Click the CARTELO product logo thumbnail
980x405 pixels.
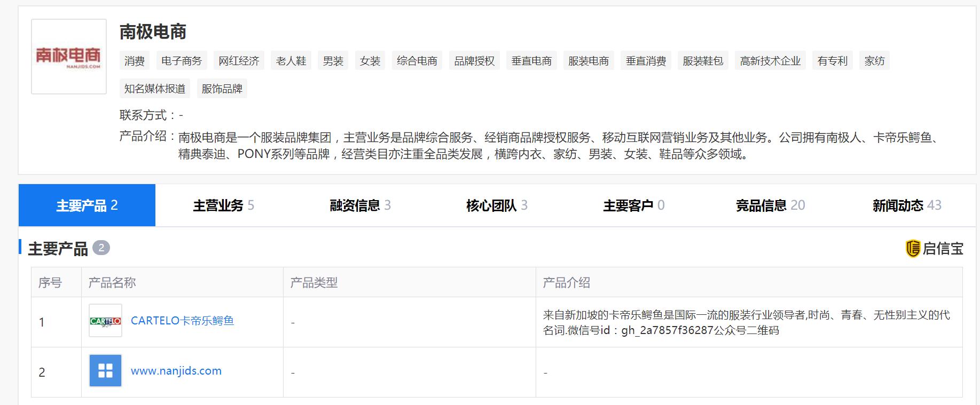(x=105, y=321)
